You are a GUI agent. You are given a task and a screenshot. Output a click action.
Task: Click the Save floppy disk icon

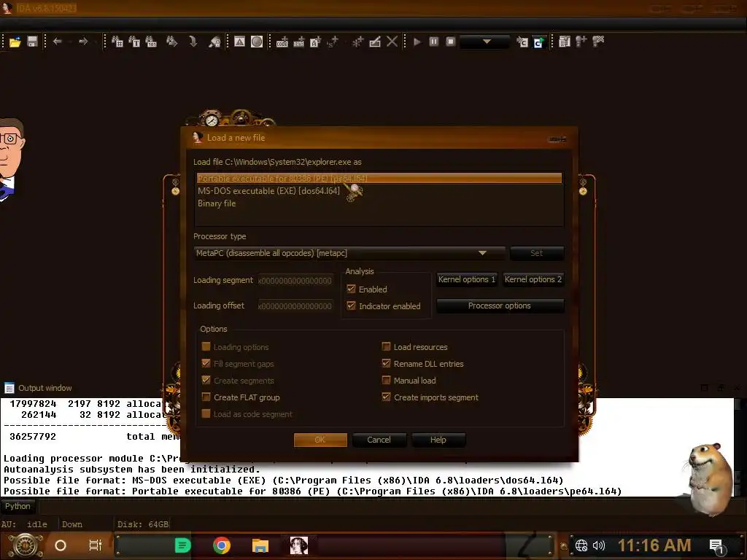[x=32, y=42]
